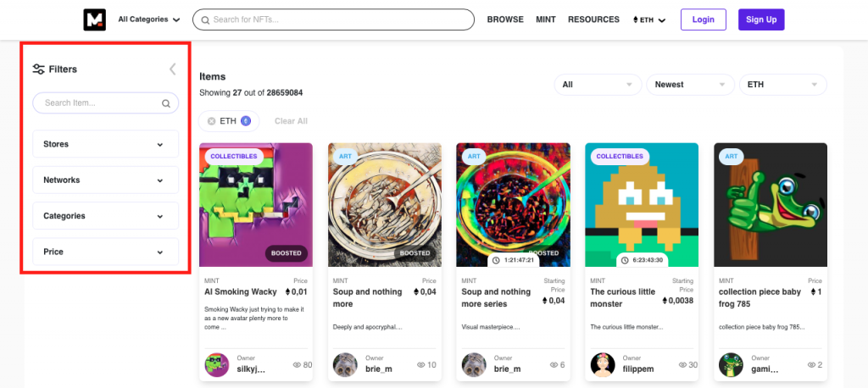
Task: Click gami owner frog avatar
Action: (732, 365)
